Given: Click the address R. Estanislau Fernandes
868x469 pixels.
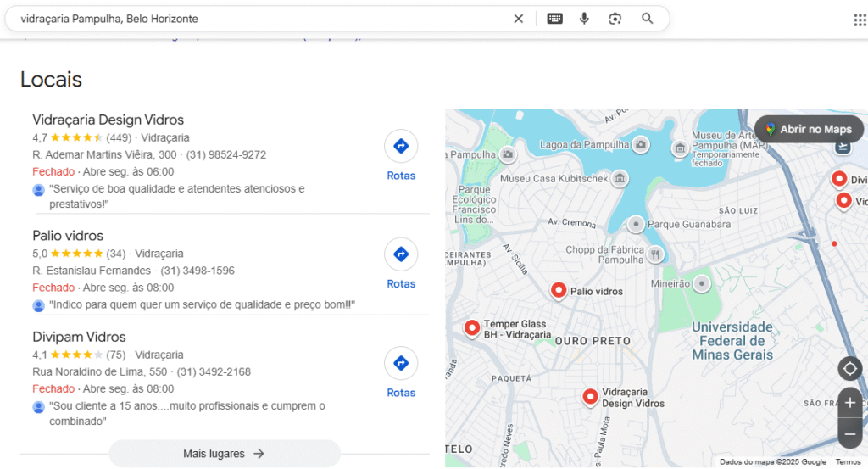Looking at the screenshot, I should (x=92, y=271).
